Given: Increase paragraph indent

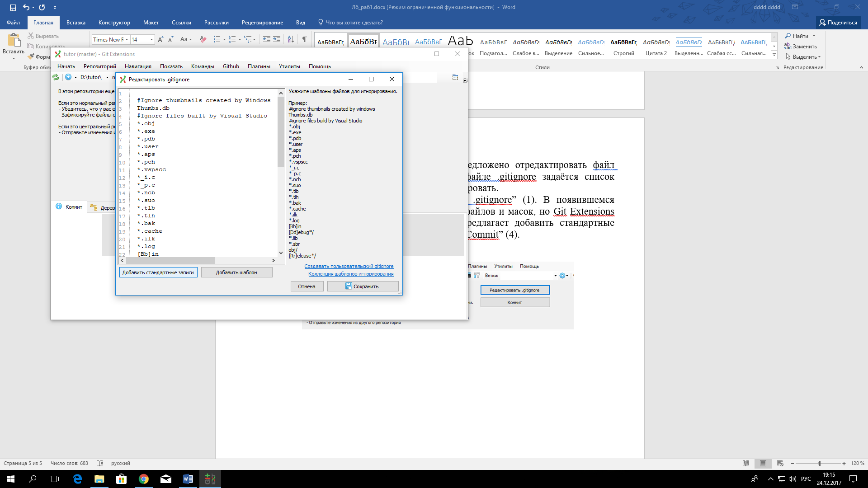Looking at the screenshot, I should pyautogui.click(x=277, y=39).
